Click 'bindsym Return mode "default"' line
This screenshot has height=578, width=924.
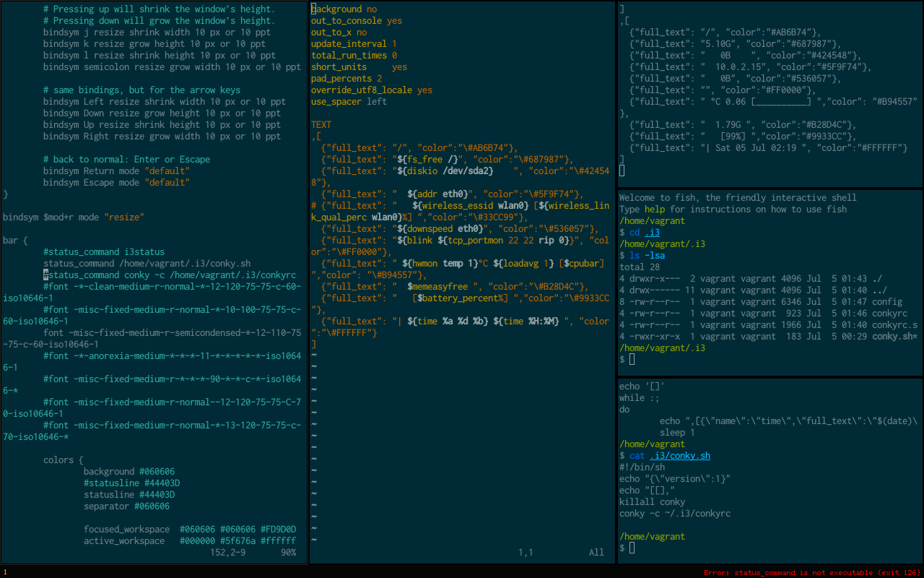[x=116, y=171]
